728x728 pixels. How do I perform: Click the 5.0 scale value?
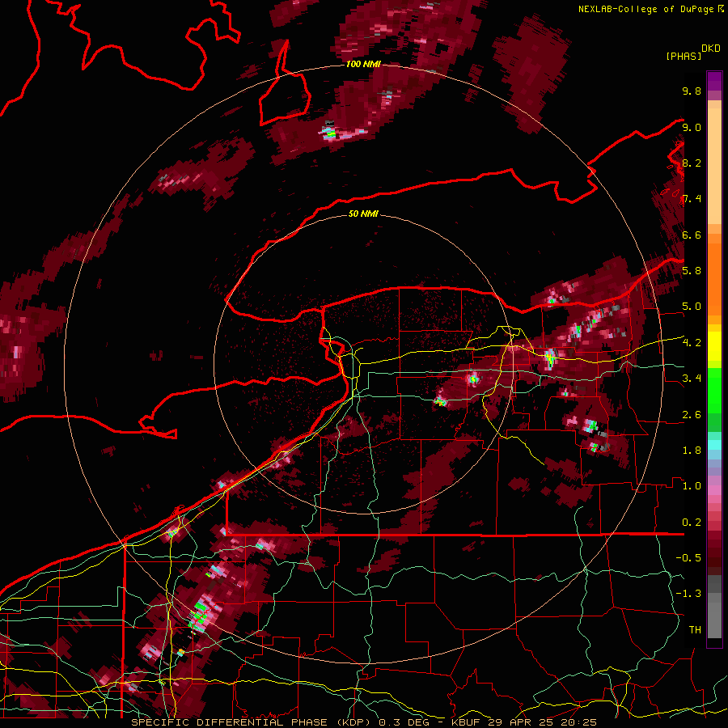pos(692,307)
